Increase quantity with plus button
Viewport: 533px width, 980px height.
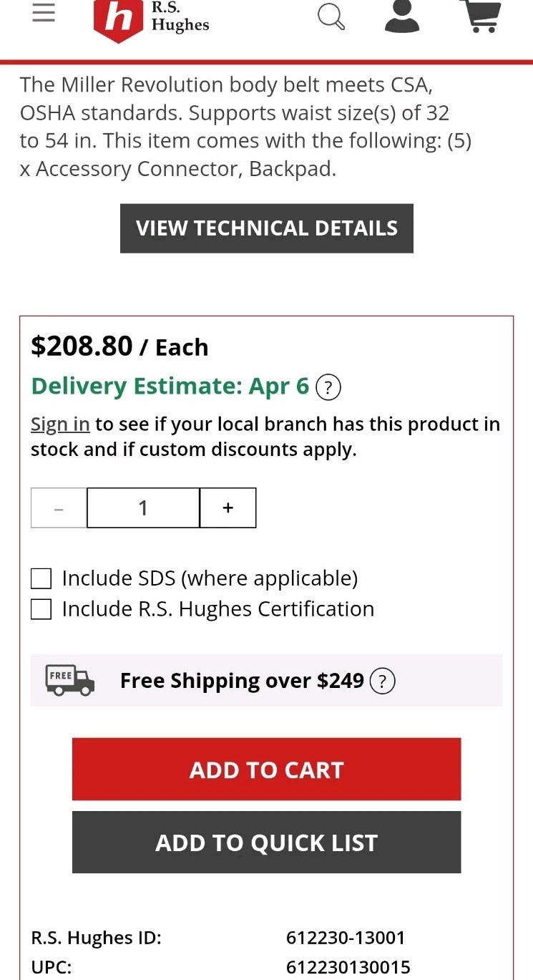[x=228, y=508]
